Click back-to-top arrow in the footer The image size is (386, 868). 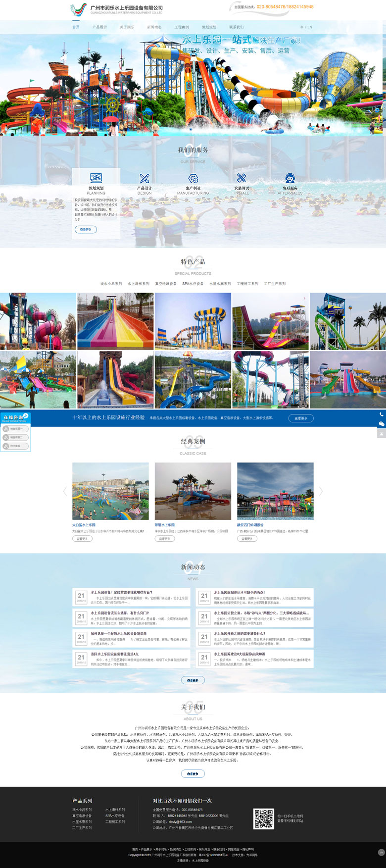[381, 852]
